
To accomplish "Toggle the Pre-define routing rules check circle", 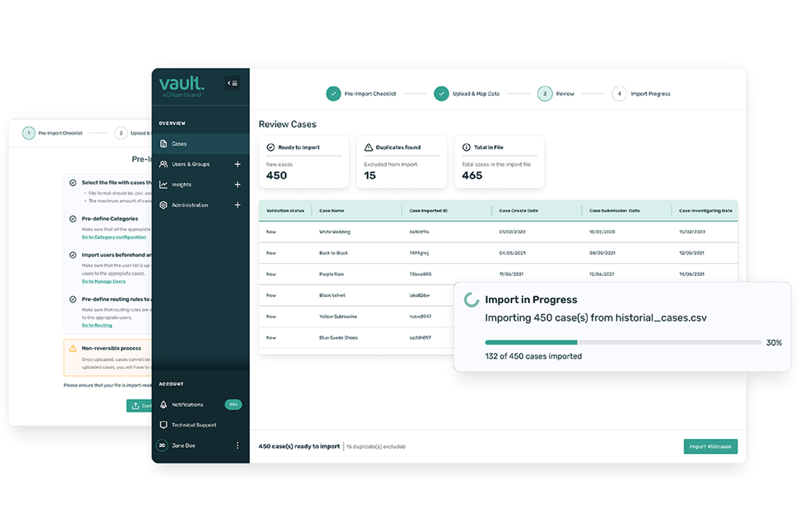I will [x=73, y=299].
